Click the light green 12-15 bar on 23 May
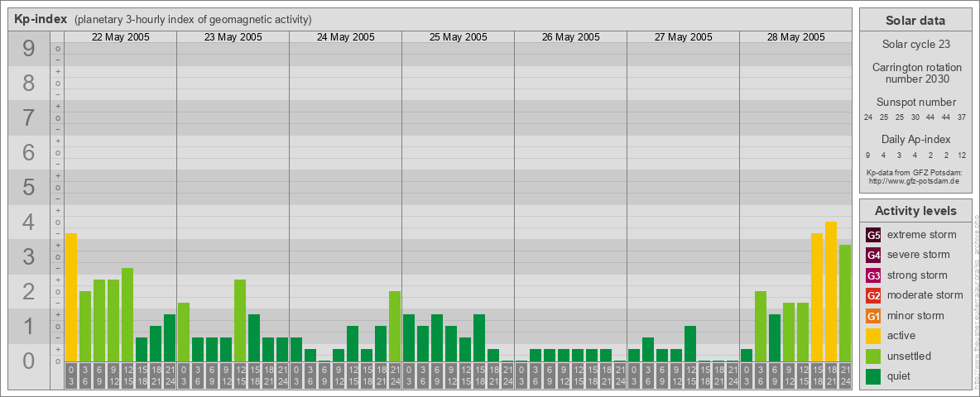 [x=240, y=320]
